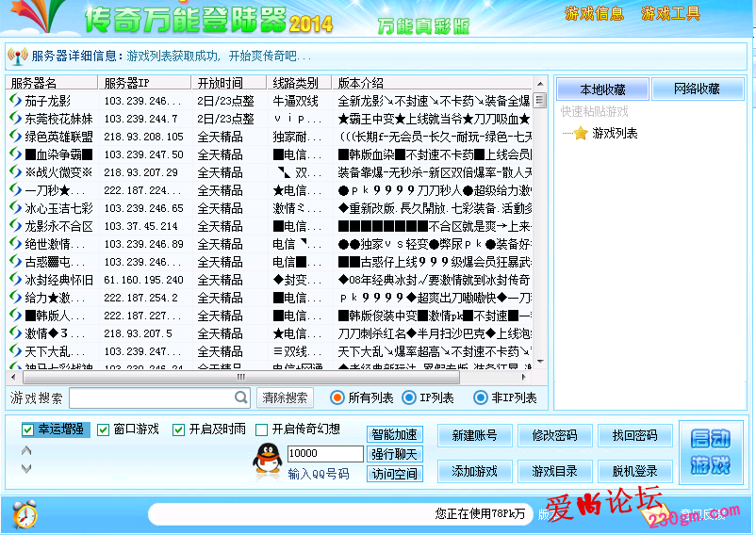Select the 非IP列表 radio button

(x=480, y=397)
